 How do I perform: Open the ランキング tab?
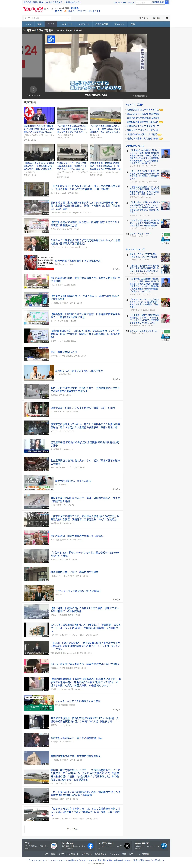[x=119, y=24]
